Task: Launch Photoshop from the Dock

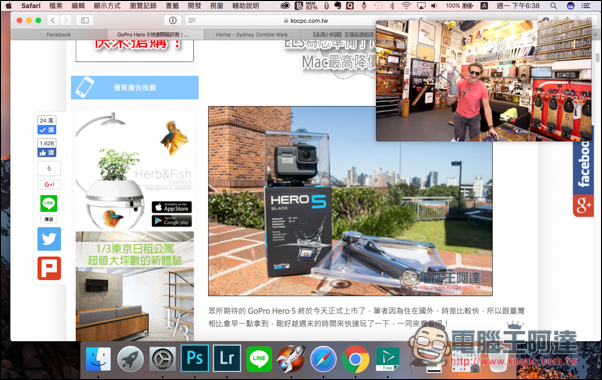Action: [195, 359]
